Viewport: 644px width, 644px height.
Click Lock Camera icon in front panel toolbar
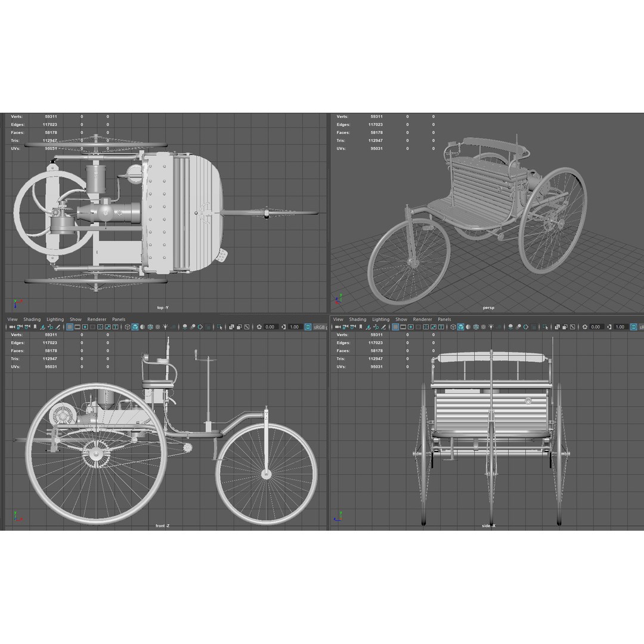click(20, 327)
